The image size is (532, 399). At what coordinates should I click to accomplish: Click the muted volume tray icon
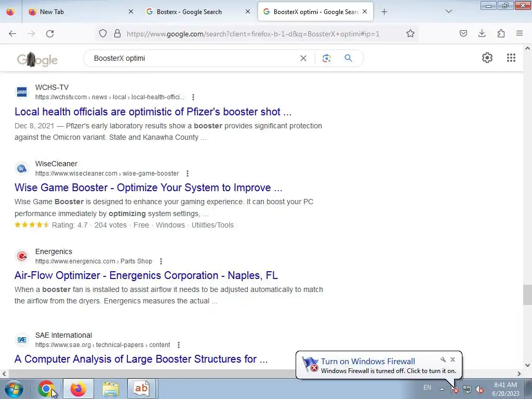pyautogui.click(x=480, y=390)
